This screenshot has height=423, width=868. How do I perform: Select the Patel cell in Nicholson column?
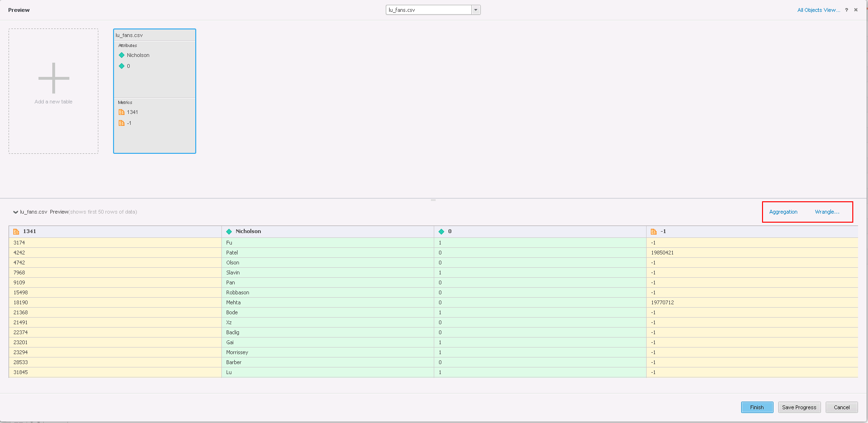(x=232, y=253)
